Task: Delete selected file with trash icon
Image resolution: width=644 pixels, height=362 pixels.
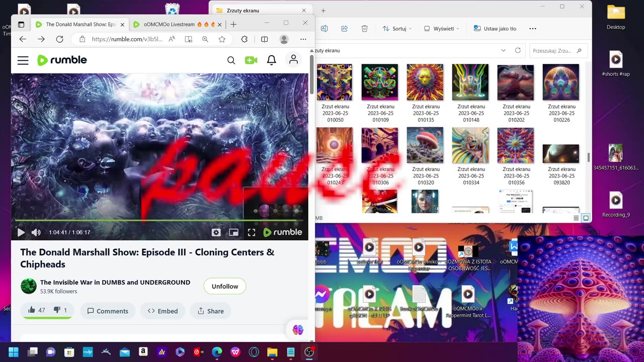Action: [365, 29]
